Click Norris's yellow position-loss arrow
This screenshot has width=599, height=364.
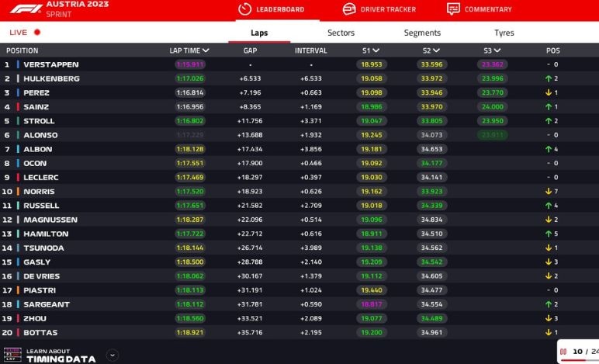(x=548, y=192)
